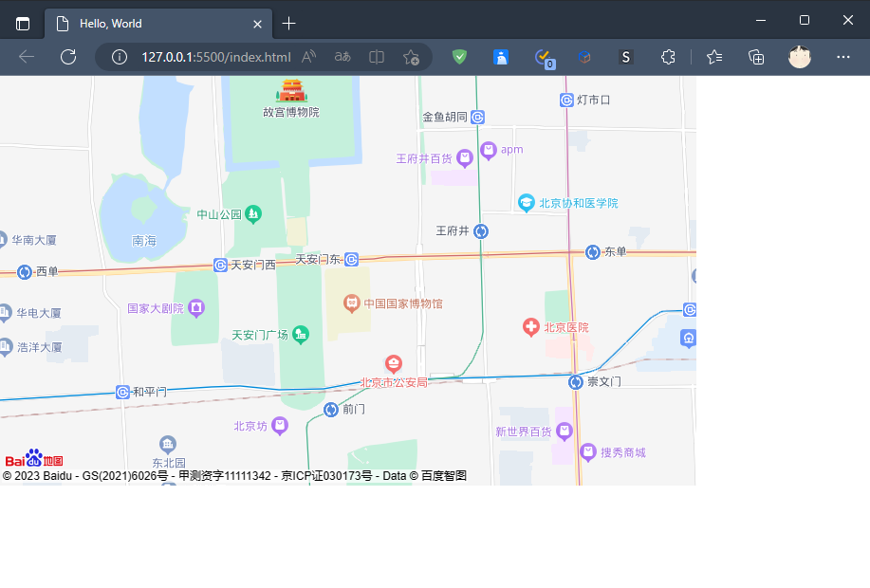Select the 天安门广场 green marker
The width and height of the screenshot is (870, 588).
pyautogui.click(x=301, y=335)
